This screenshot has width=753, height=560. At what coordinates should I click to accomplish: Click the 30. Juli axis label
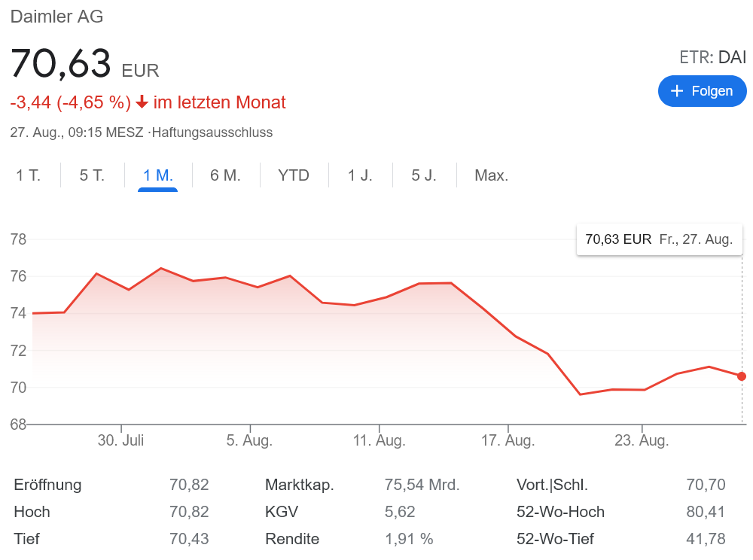click(x=121, y=441)
